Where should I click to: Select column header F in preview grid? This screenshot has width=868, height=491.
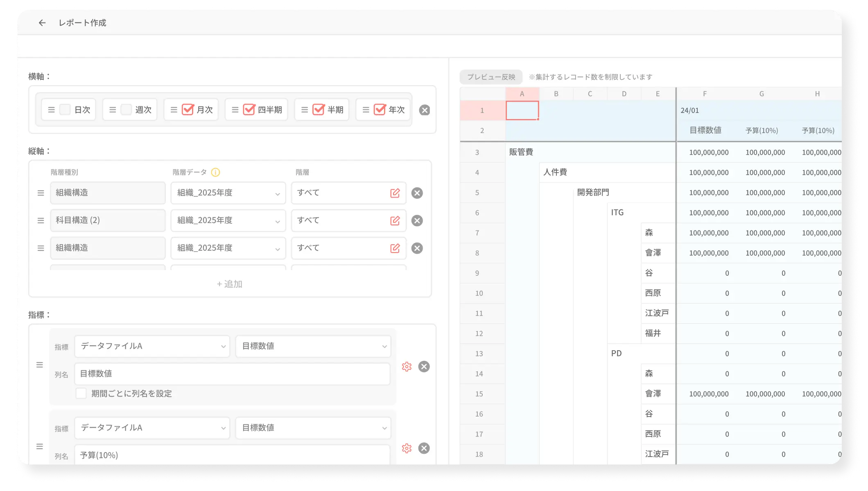tap(705, 94)
